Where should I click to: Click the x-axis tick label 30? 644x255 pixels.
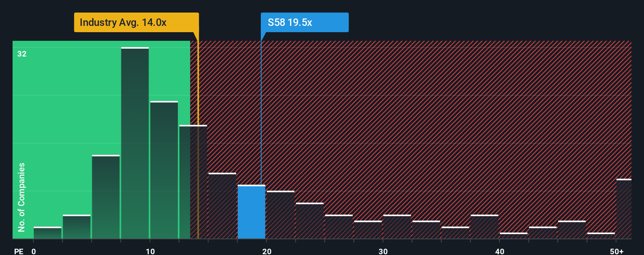[x=383, y=251]
